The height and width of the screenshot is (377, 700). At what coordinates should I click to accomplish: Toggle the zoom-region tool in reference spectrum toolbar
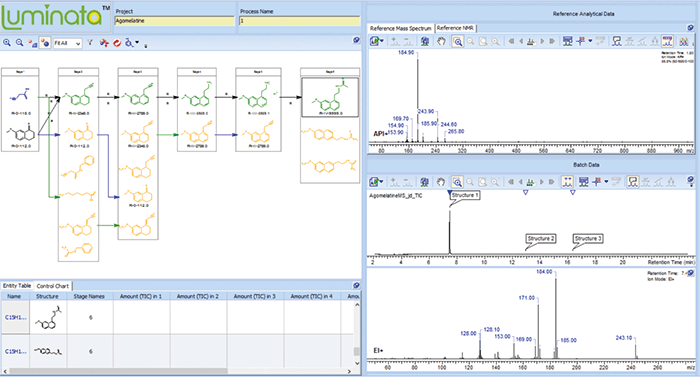click(458, 42)
